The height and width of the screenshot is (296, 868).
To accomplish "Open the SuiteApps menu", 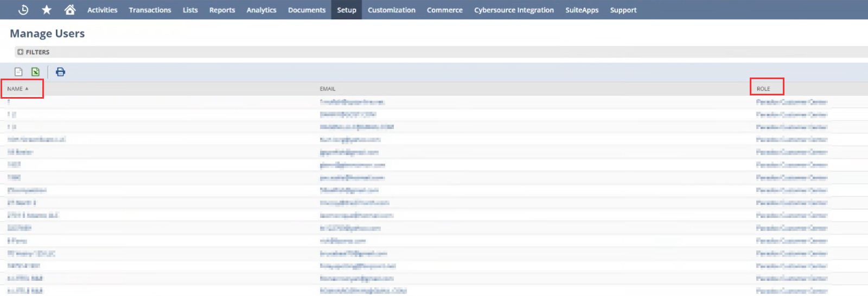I will tap(582, 10).
